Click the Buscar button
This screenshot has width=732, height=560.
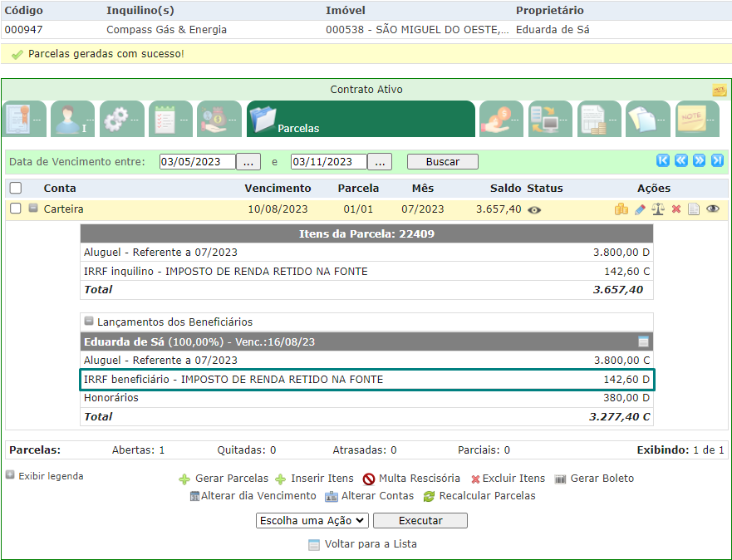coord(443,161)
